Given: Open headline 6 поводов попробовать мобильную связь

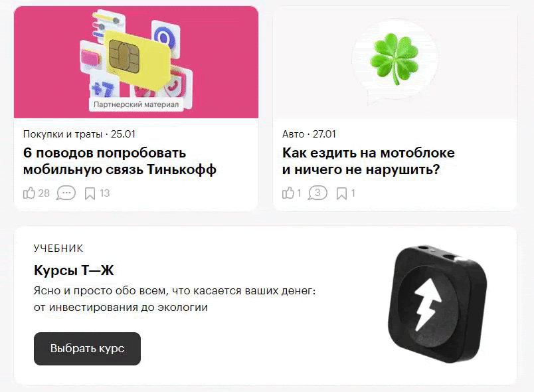Looking at the screenshot, I should [x=120, y=161].
